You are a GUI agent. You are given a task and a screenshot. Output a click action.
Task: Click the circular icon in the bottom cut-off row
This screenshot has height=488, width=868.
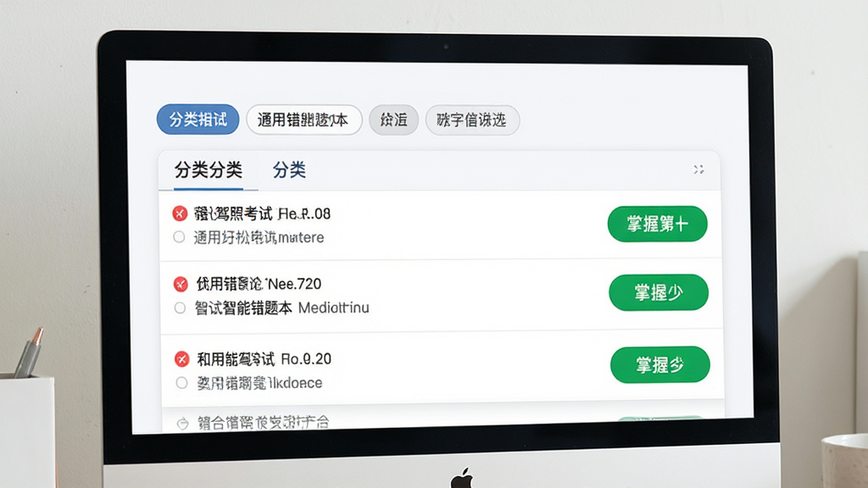coord(183,424)
